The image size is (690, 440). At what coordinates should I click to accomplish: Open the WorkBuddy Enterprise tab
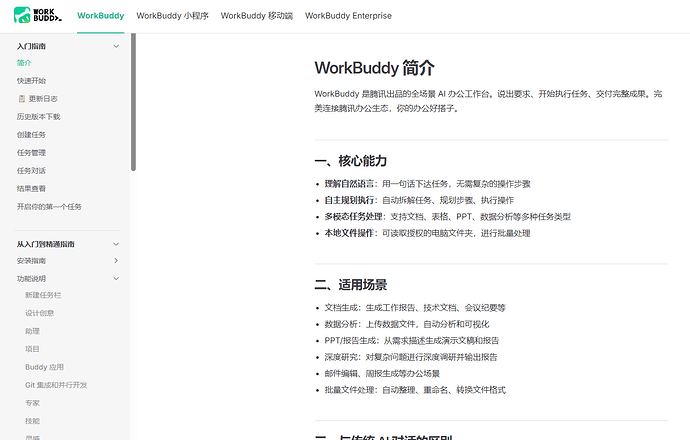(x=348, y=16)
